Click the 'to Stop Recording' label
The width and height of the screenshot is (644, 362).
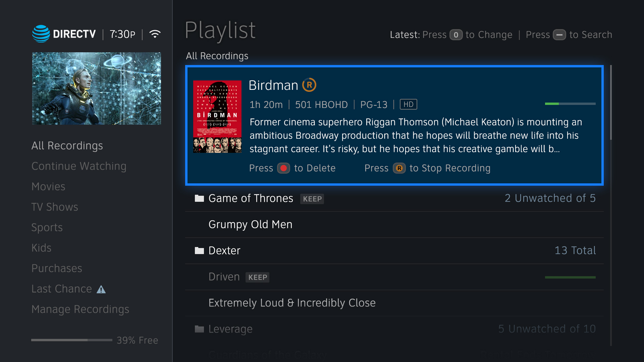450,168
